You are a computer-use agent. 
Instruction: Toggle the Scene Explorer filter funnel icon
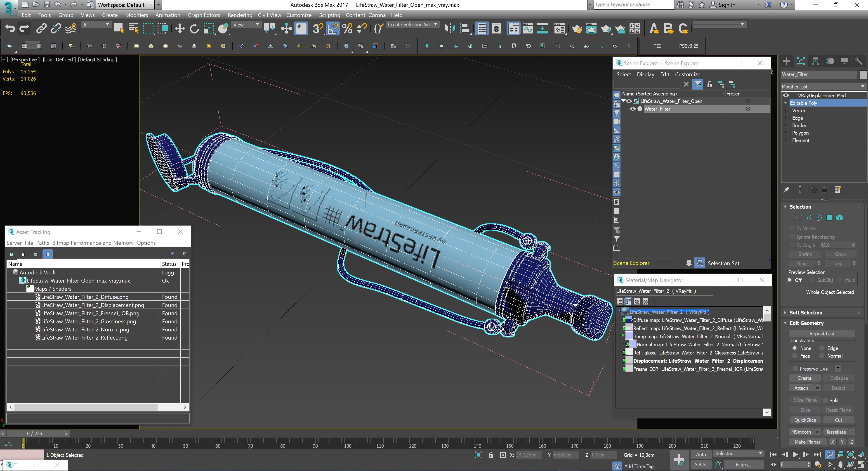tap(698, 84)
